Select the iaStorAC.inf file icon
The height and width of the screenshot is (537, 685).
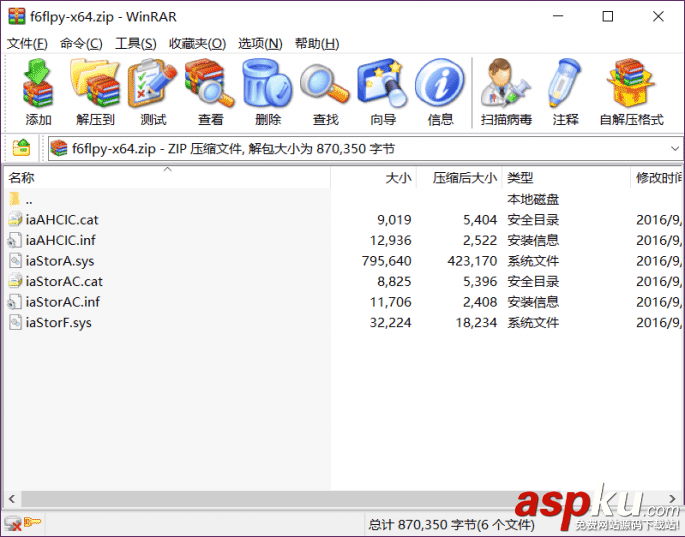[15, 301]
